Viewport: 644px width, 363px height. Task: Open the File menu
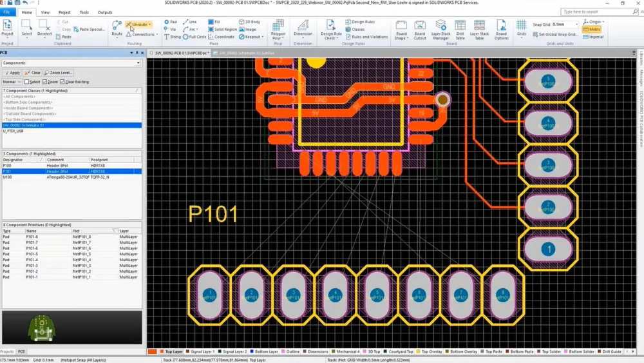pyautogui.click(x=6, y=12)
